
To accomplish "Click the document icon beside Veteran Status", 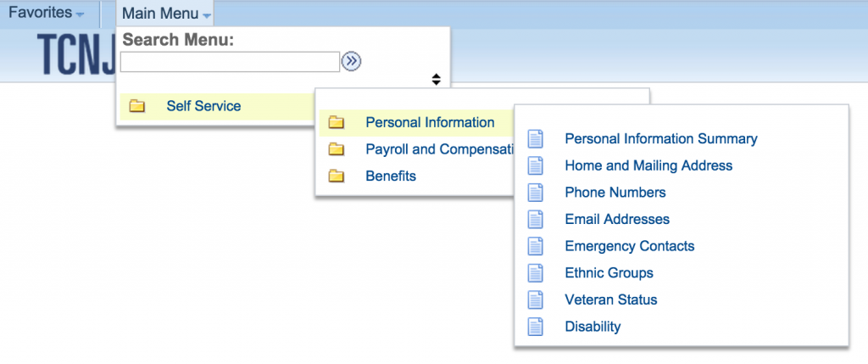I will pos(536,300).
